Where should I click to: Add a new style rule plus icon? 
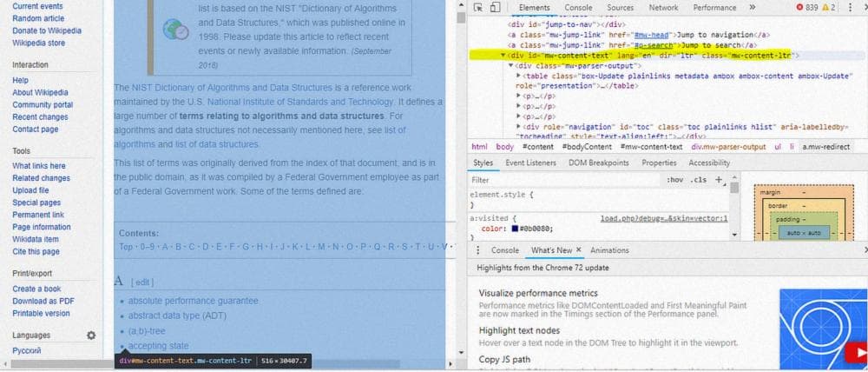(x=719, y=180)
